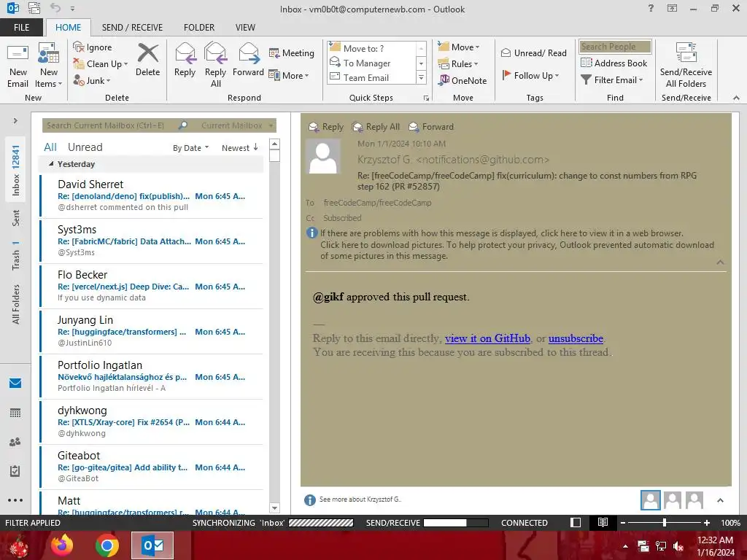Click the Undo button in title bar

55,7
